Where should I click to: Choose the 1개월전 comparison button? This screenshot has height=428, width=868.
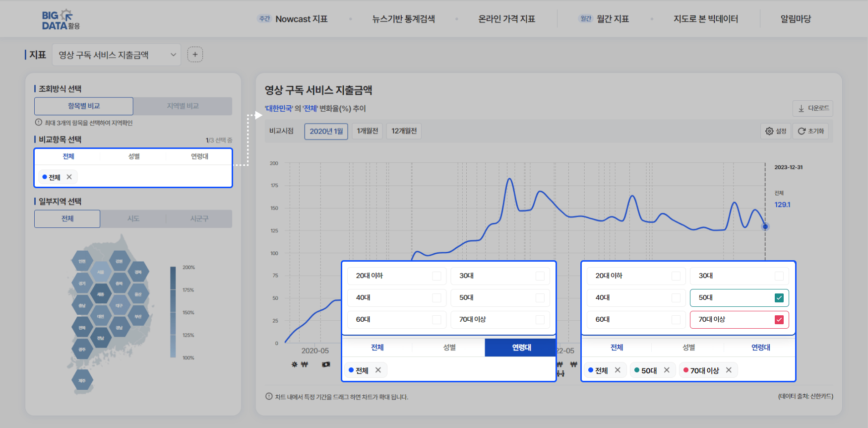click(x=367, y=131)
